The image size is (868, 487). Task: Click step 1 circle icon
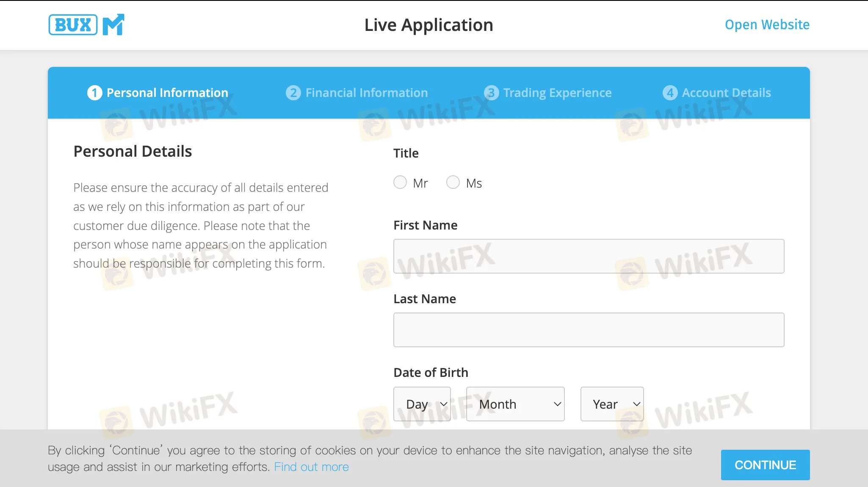pyautogui.click(x=94, y=93)
